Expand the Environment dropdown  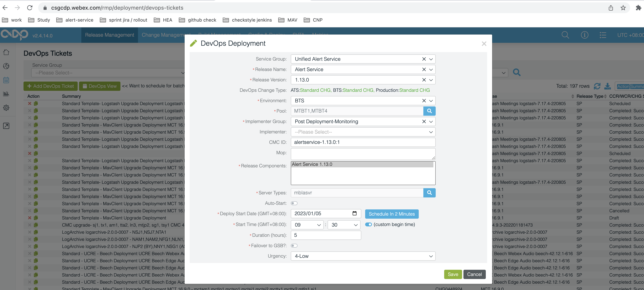click(431, 101)
